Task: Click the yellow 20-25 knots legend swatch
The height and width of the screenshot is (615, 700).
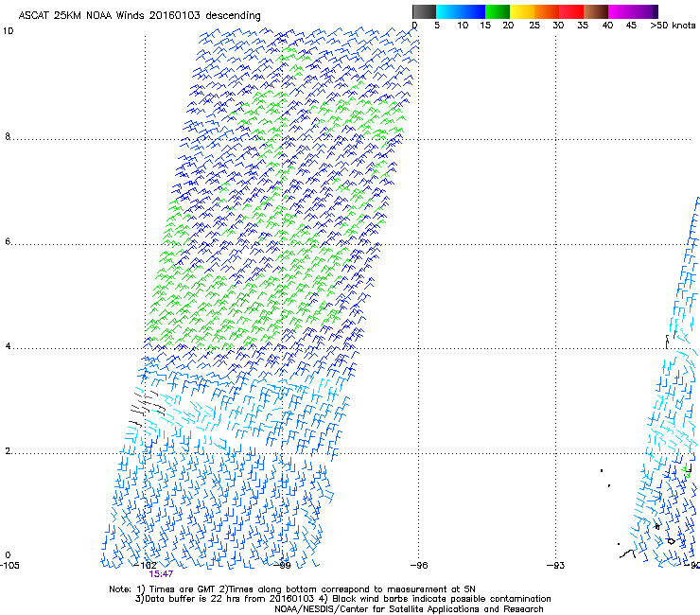Action: coord(522,11)
